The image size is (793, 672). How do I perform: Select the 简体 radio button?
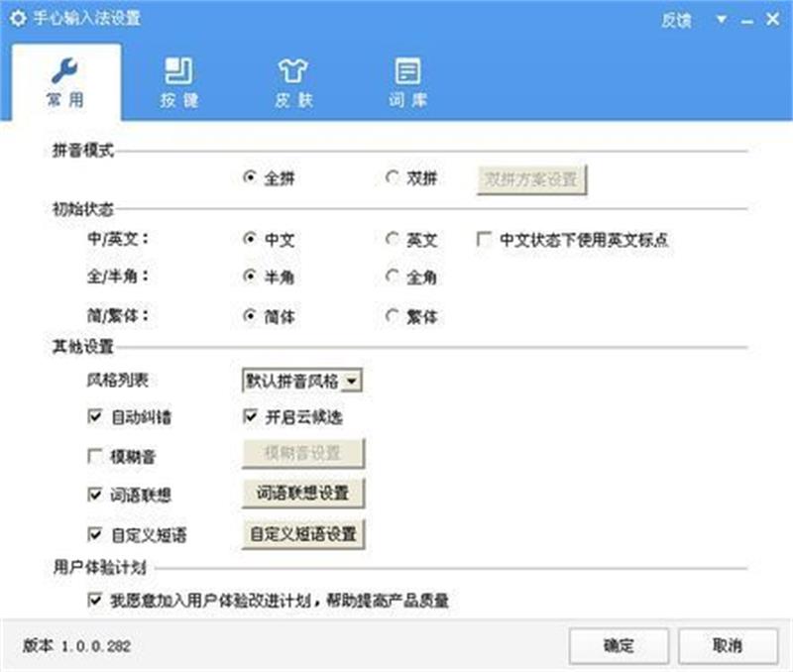pyautogui.click(x=250, y=316)
